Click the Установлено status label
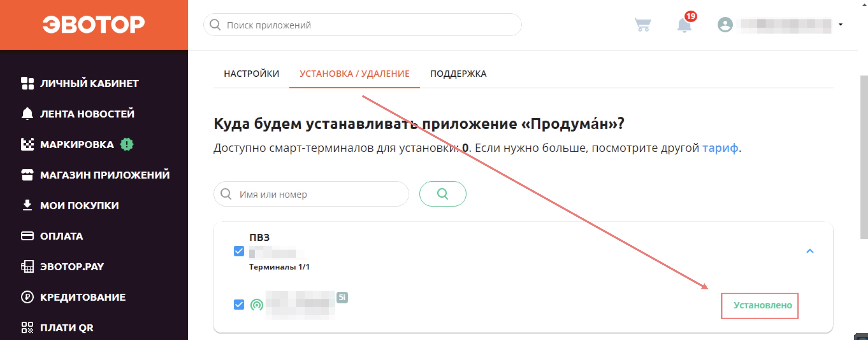 763,305
